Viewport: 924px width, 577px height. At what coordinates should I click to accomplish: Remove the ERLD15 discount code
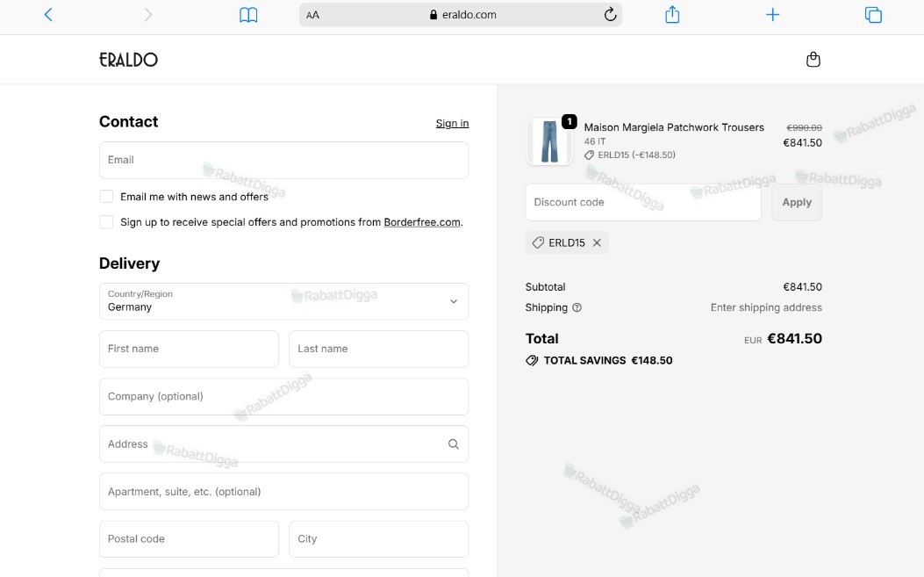[597, 242]
